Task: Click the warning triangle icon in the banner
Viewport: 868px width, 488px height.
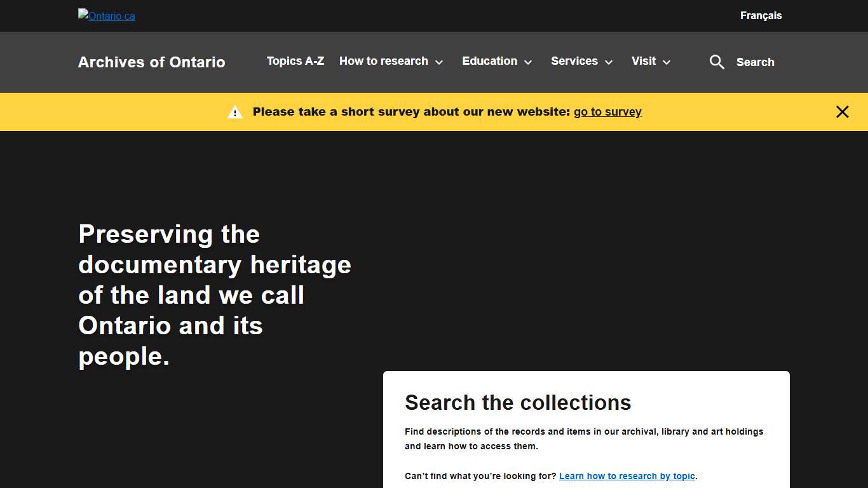Action: (234, 112)
